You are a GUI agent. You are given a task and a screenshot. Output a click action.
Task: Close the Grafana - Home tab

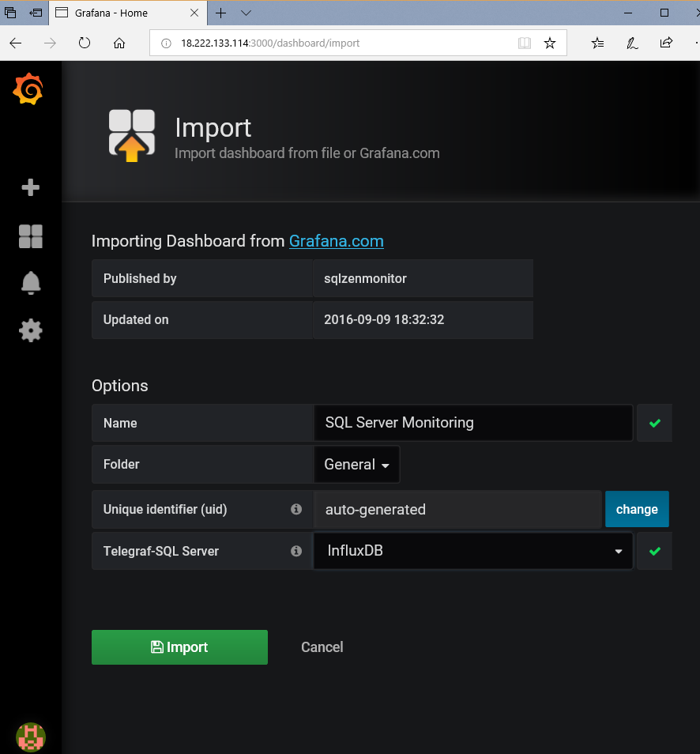coord(194,13)
